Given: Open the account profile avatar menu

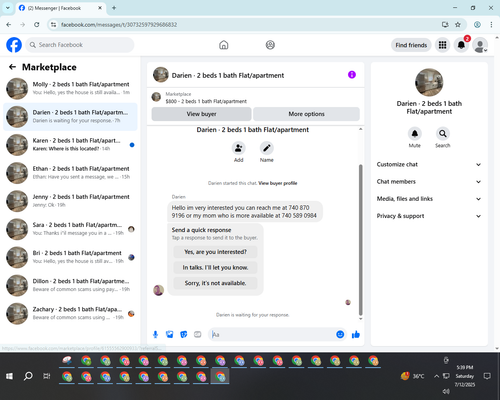Looking at the screenshot, I should pos(480,45).
